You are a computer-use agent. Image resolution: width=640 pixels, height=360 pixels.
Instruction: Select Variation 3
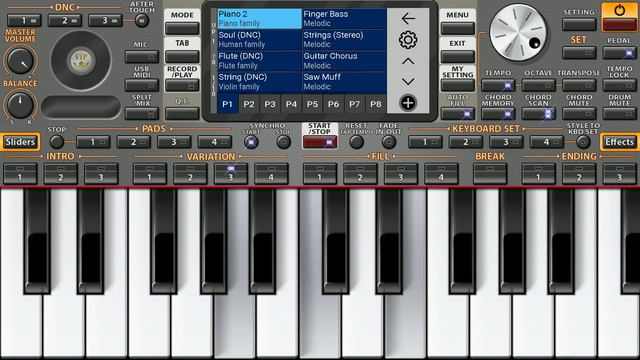231,173
